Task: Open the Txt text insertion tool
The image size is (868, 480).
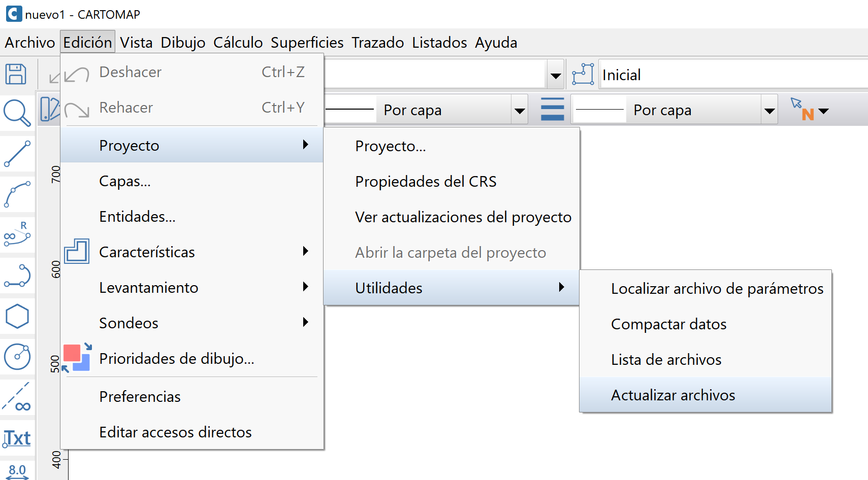Action: tap(16, 438)
